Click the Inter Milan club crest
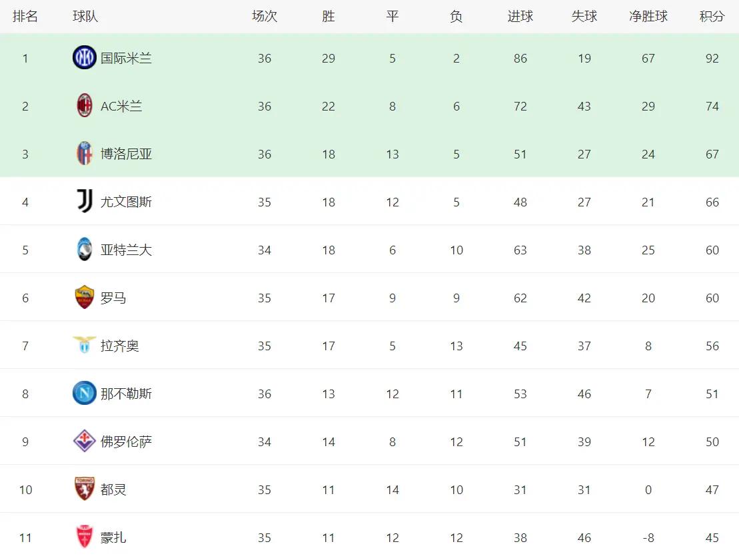 (85, 57)
